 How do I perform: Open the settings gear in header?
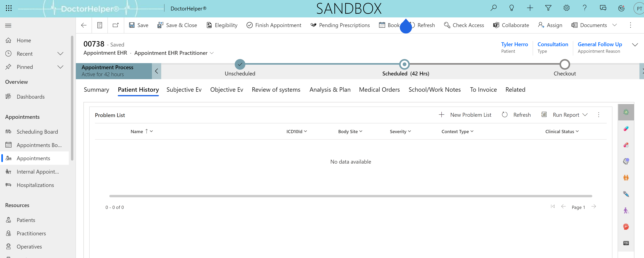[x=566, y=8]
